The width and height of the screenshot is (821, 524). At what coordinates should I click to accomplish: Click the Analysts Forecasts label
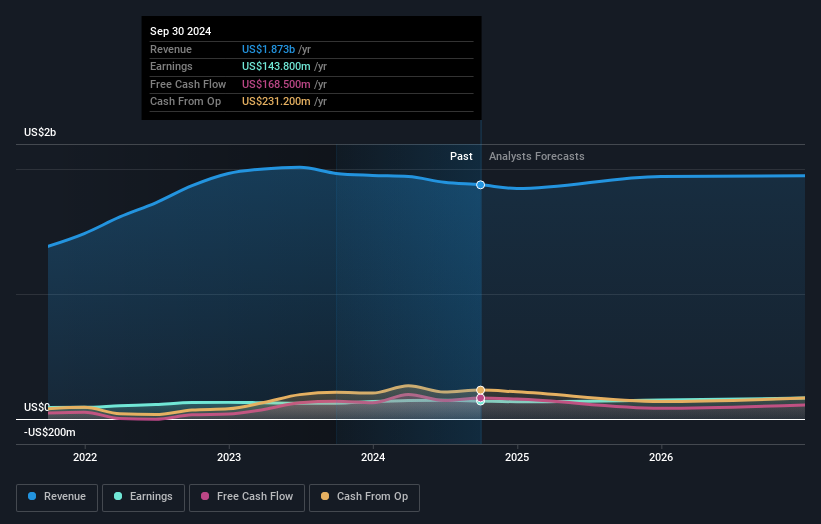tap(537, 156)
